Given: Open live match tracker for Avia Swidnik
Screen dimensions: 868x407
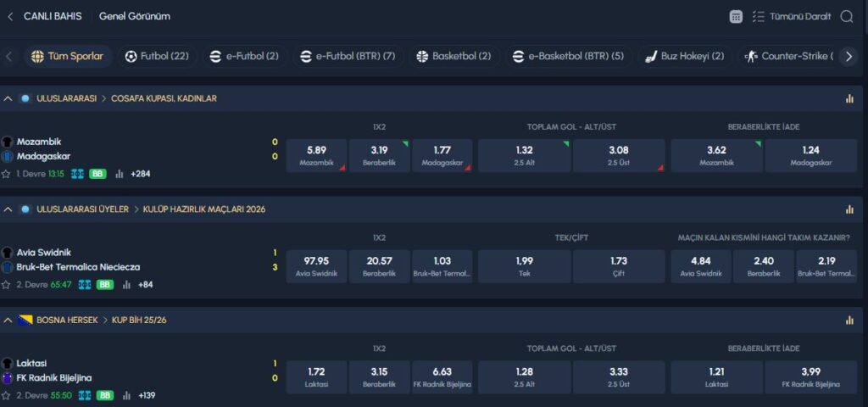Looking at the screenshot, I should tap(85, 285).
